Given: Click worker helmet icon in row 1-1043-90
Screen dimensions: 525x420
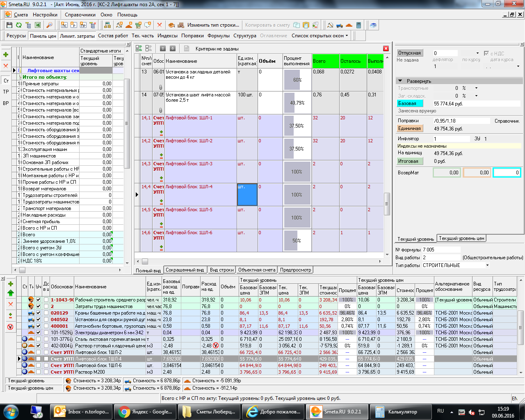Looking at the screenshot, I should point(31,300).
